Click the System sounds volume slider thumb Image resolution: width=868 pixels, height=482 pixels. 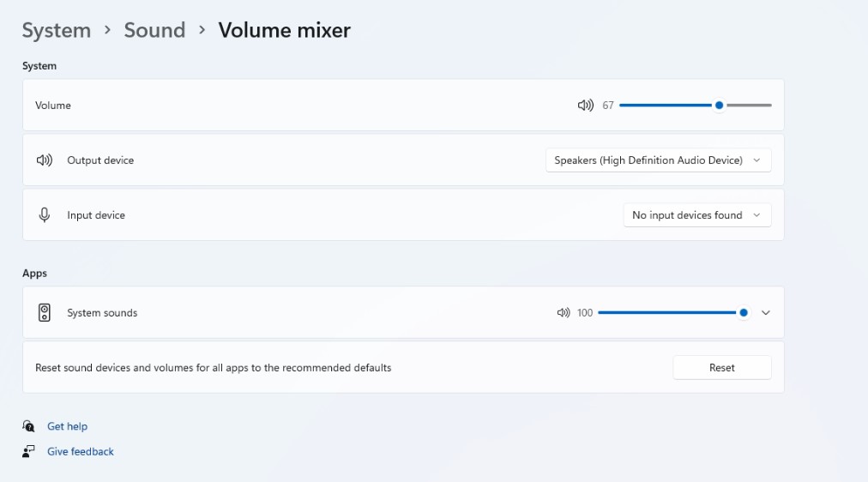pyautogui.click(x=744, y=313)
